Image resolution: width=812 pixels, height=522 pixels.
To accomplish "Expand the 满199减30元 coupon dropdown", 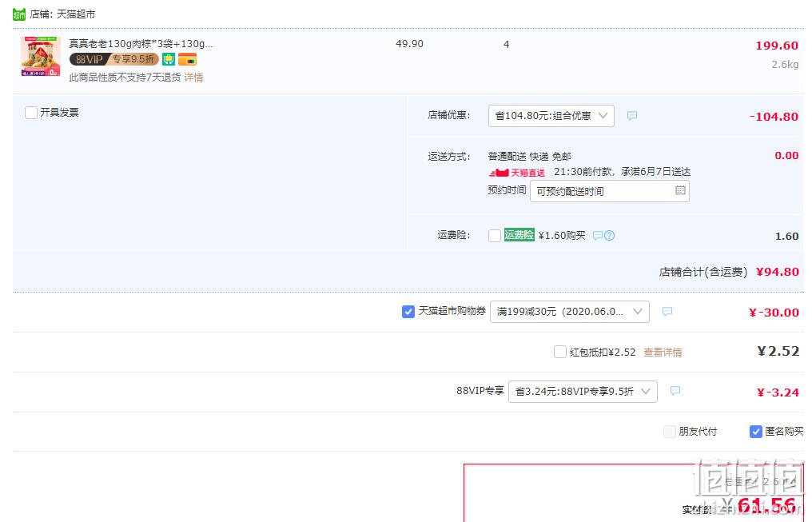I will pyautogui.click(x=569, y=311).
